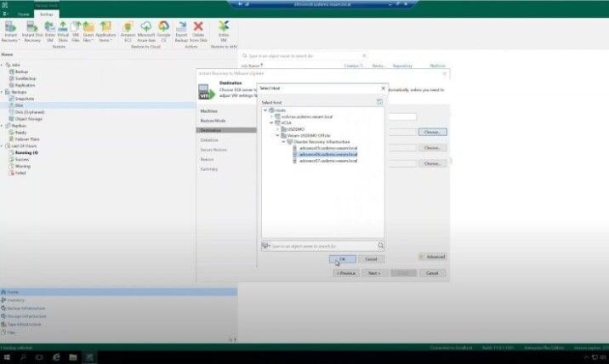Click Previous in the recovery wizard
609x364 pixels.
tap(345, 273)
